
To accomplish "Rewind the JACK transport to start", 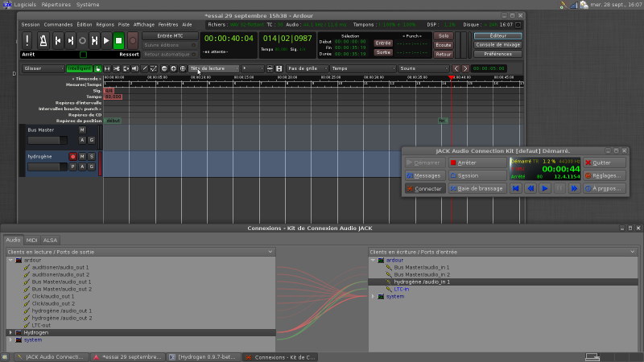I will [x=515, y=188].
